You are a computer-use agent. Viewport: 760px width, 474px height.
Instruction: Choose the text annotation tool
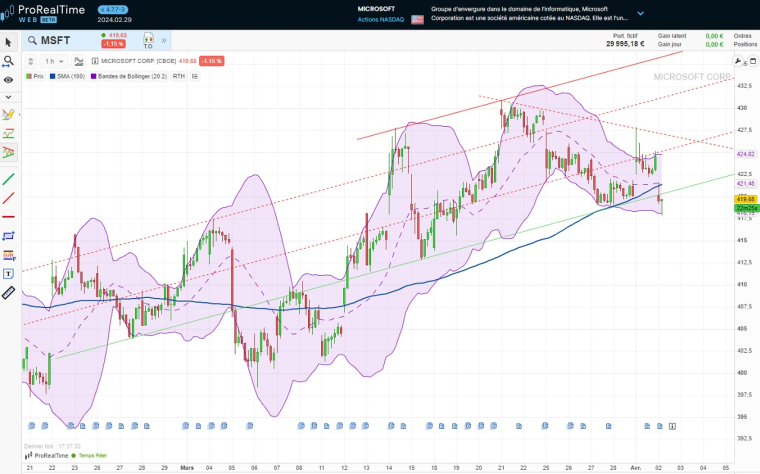9,273
